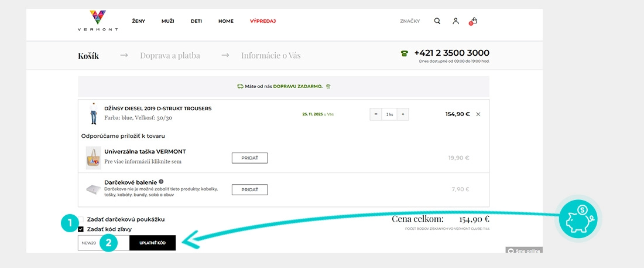Screen dimensions: 644x268
Task: Click the discount code field containing NEW20
Action: (104, 243)
